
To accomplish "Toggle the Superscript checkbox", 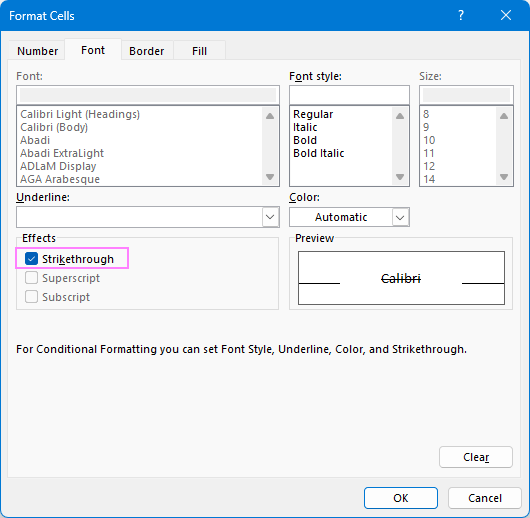I will pos(31,278).
